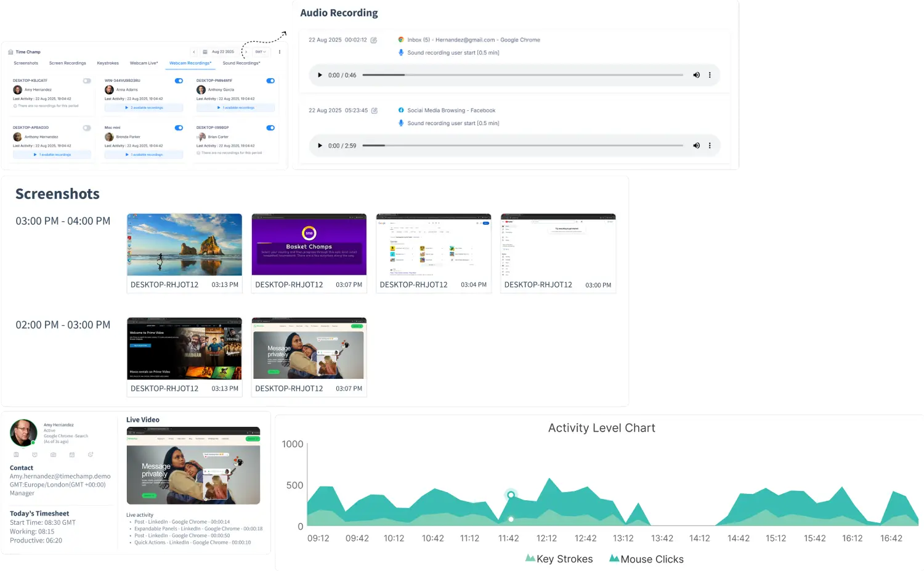
Task: Click the camera icon on Amy Hernandez's profile card
Action: point(54,455)
